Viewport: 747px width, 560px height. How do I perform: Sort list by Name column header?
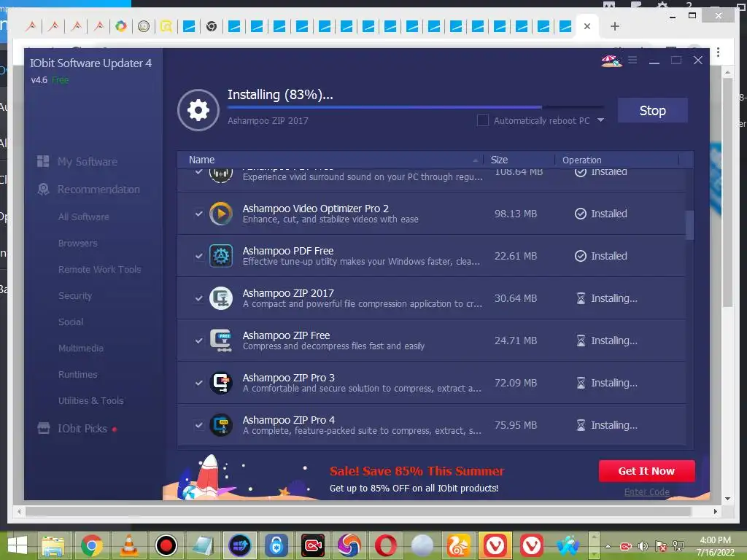pos(330,160)
